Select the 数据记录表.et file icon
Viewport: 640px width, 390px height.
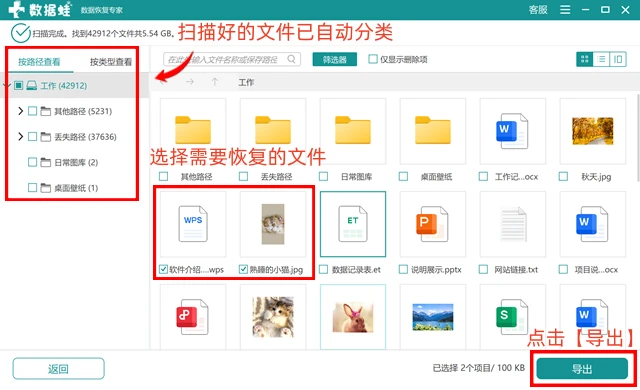pyautogui.click(x=353, y=224)
